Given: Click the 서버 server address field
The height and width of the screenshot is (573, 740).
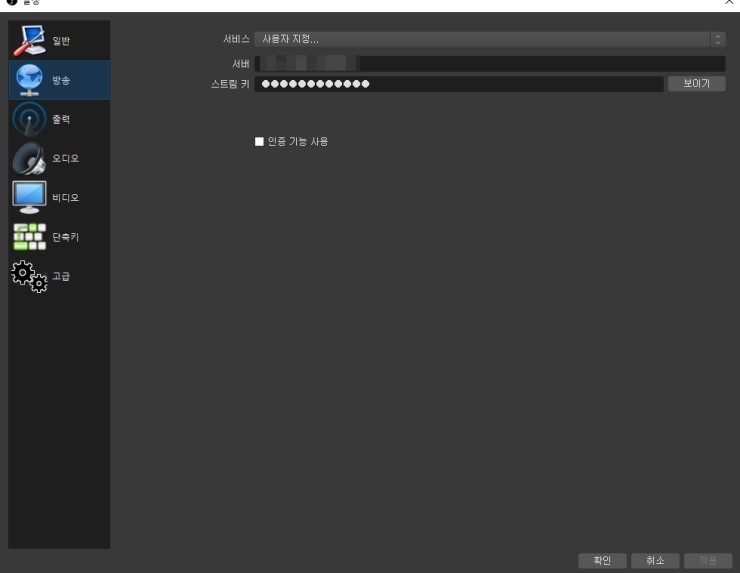Looking at the screenshot, I should [x=490, y=63].
